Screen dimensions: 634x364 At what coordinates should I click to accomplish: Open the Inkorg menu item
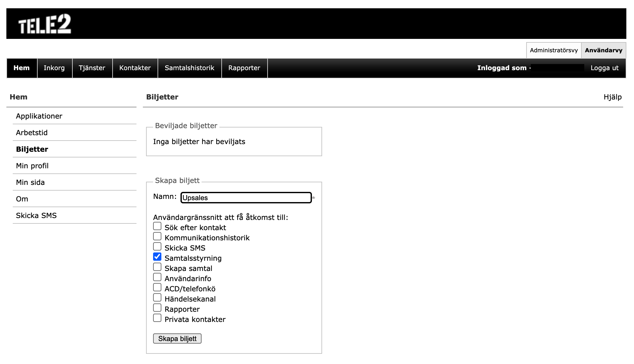click(x=54, y=68)
